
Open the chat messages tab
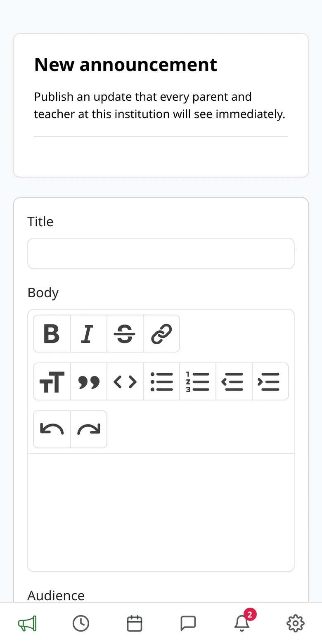pos(188,623)
